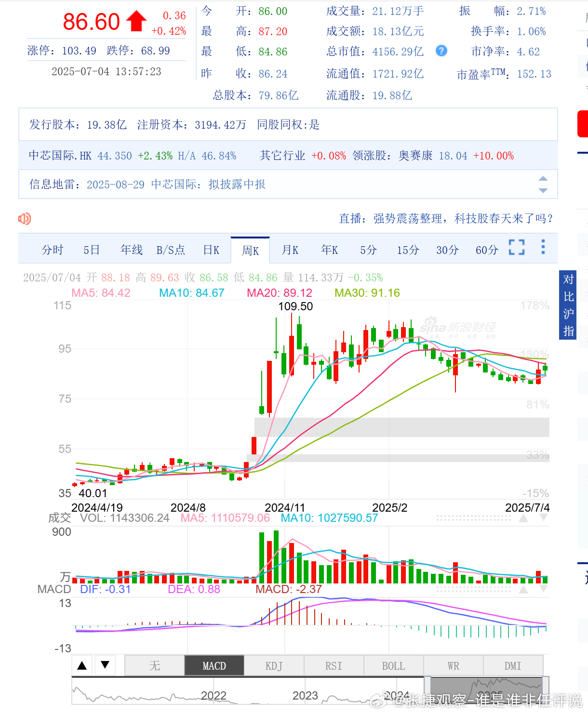Click the 成交额 value 18.13亿元
This screenshot has width=588, height=714.
398,31
